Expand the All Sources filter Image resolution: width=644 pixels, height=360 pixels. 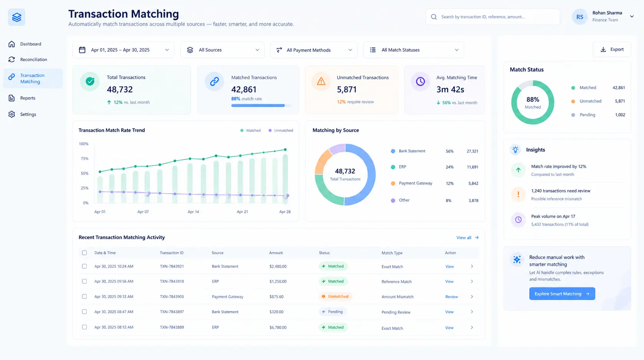coord(223,50)
